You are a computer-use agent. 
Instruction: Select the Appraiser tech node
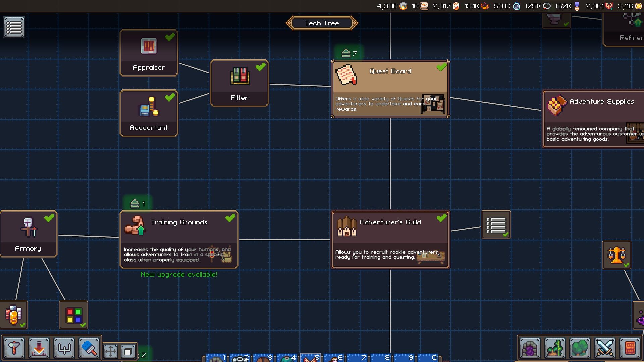click(x=149, y=53)
